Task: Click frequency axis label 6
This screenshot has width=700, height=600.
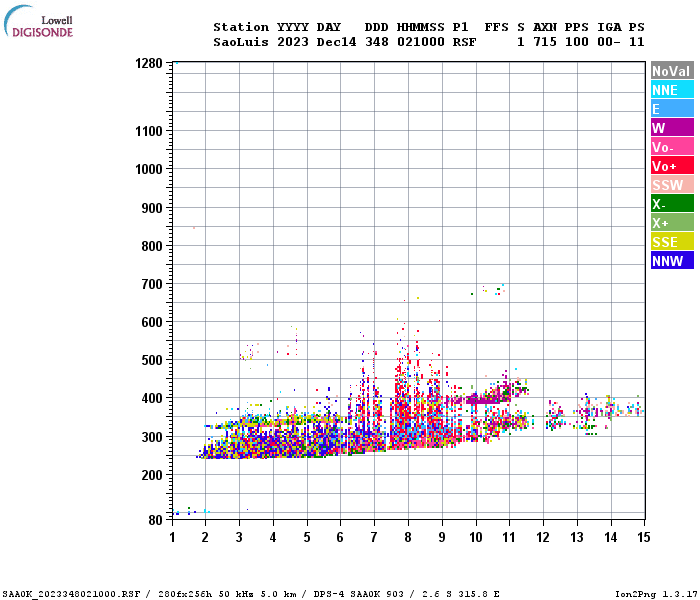Action: coord(340,537)
